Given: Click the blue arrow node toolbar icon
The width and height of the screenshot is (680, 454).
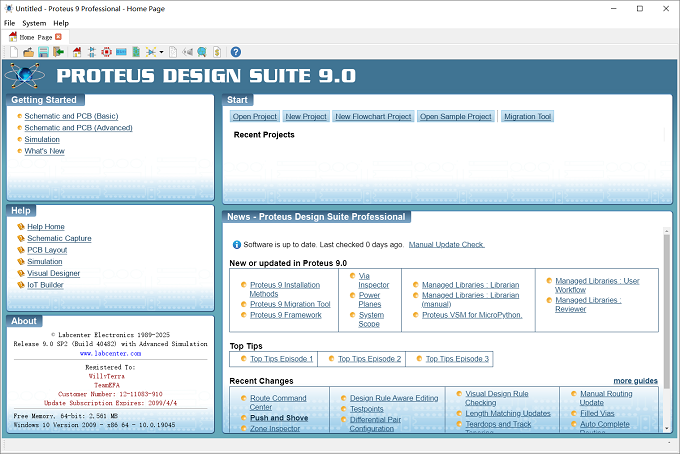Looking at the screenshot, I should coord(150,52).
